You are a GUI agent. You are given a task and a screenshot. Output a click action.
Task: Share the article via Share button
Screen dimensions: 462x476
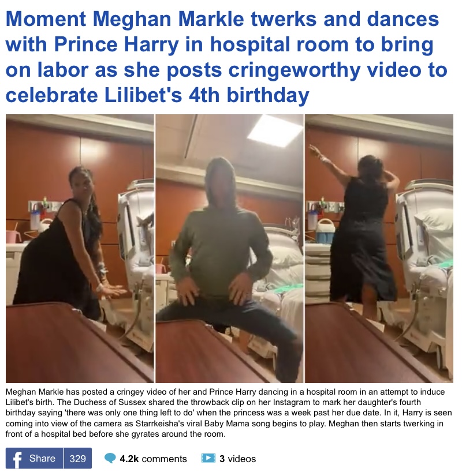35,458
